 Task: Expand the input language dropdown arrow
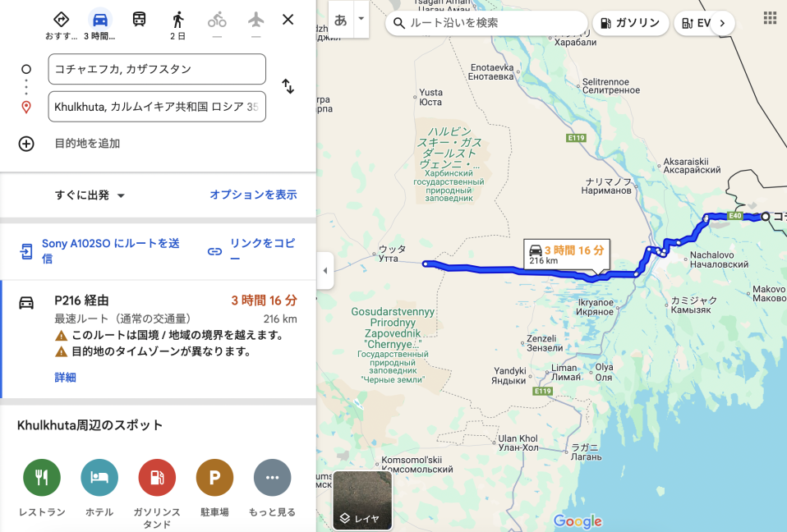(361, 19)
